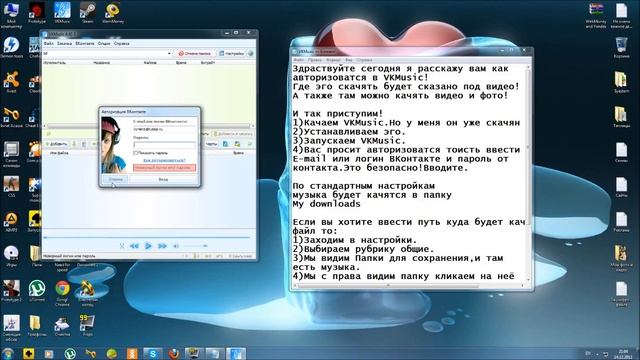640x360 pixels.
Task: Open Telephone folder on desktop
Action: 36,325
